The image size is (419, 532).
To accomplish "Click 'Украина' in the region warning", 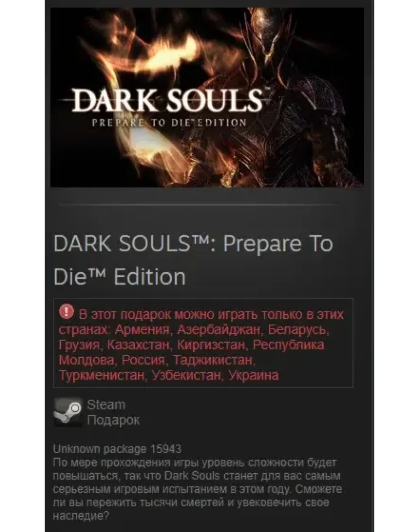I will tap(253, 375).
